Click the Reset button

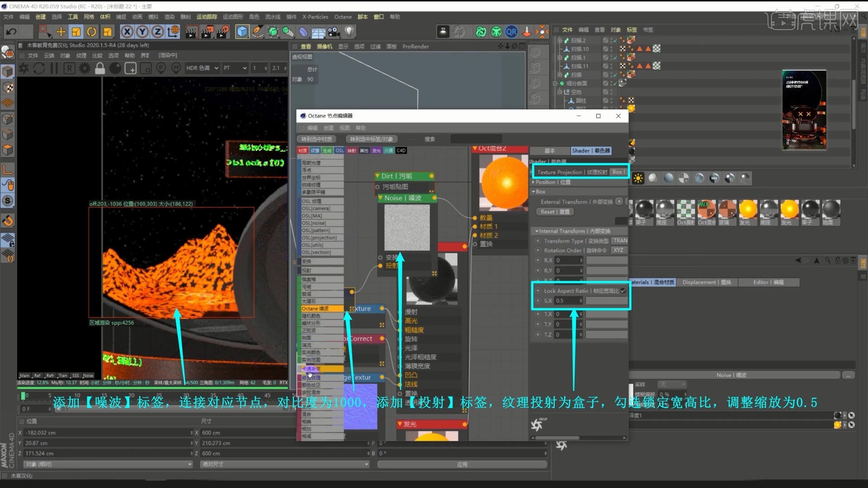[x=555, y=212]
